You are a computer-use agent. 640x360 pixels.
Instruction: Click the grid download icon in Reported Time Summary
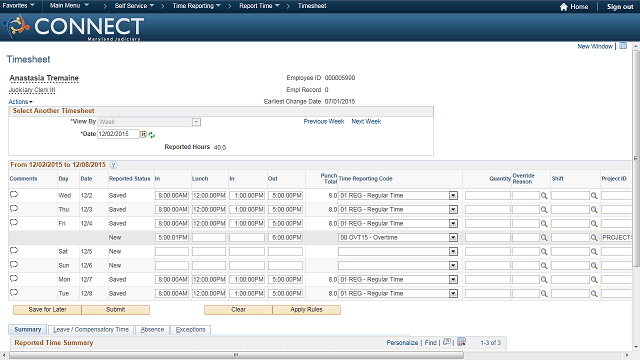point(461,342)
